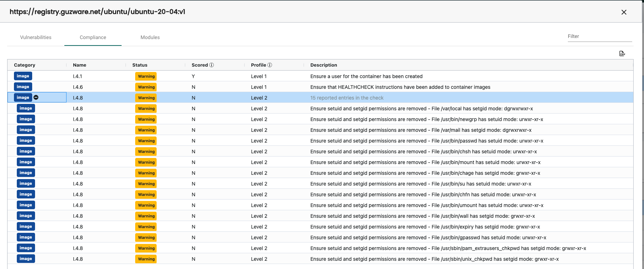Sort by the Status column header
644x269 pixels.
(x=140, y=65)
